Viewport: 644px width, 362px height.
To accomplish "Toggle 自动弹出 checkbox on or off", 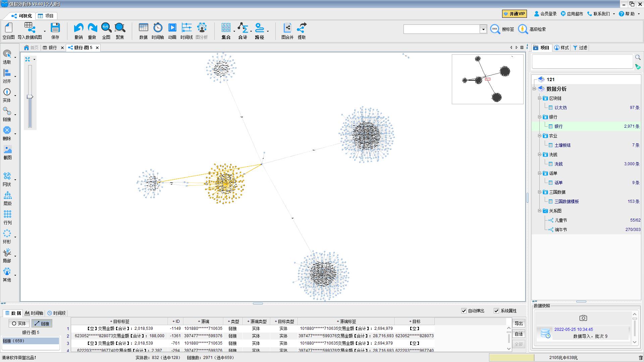I will 464,310.
